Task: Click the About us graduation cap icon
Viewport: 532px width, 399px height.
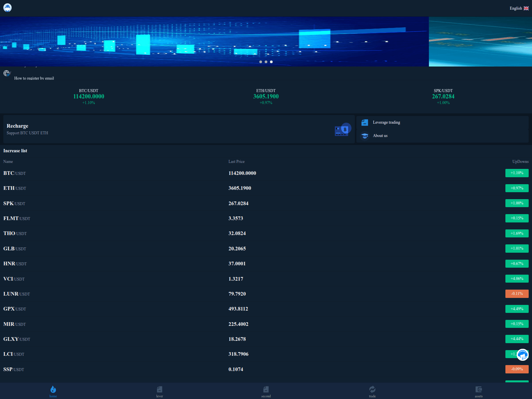Action: coord(365,136)
